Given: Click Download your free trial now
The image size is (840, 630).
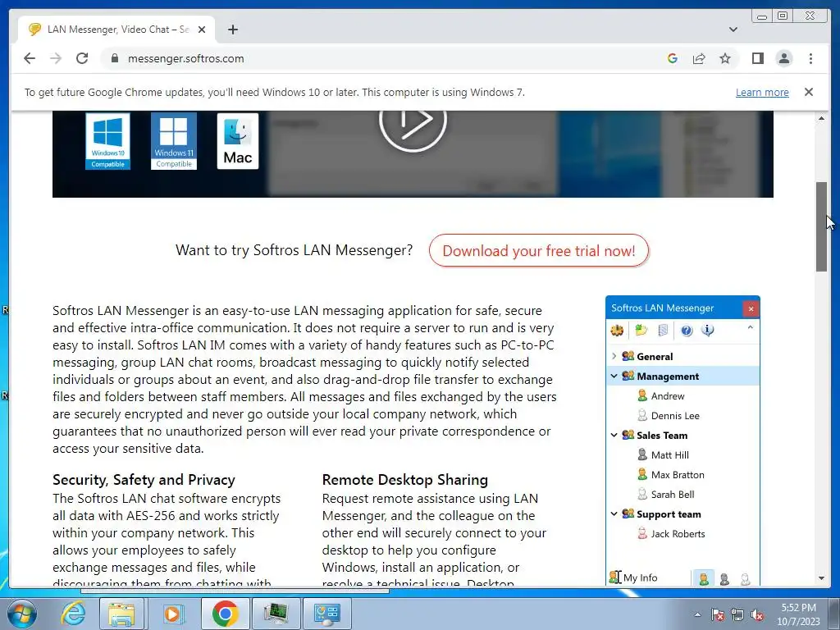Looking at the screenshot, I should point(538,250).
